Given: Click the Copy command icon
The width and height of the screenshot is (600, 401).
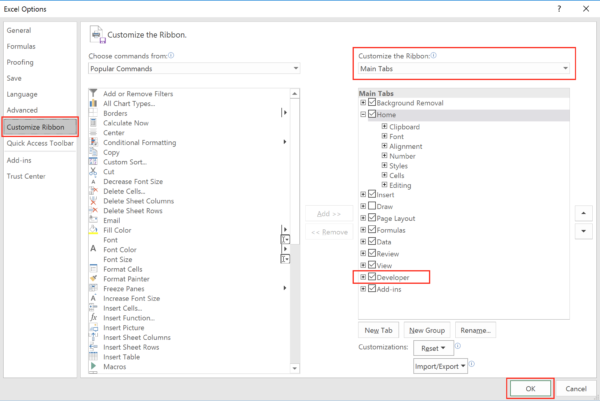Looking at the screenshot, I should tap(93, 152).
